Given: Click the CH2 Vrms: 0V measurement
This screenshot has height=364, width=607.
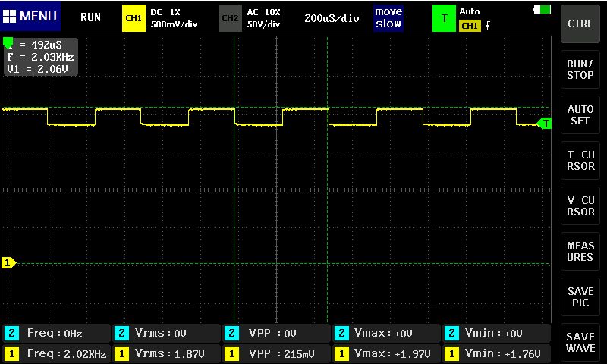Looking at the screenshot, I should 166,334.
